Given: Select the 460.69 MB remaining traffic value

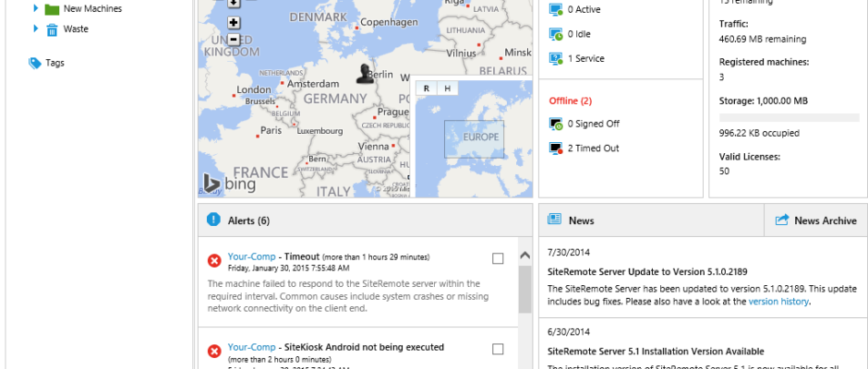Looking at the screenshot, I should [x=762, y=40].
